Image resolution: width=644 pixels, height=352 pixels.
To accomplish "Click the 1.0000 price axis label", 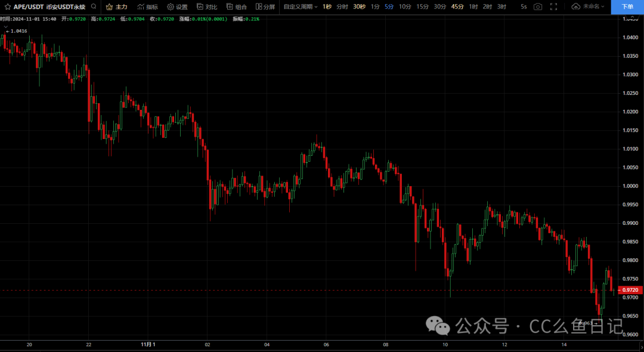I will tap(630, 186).
